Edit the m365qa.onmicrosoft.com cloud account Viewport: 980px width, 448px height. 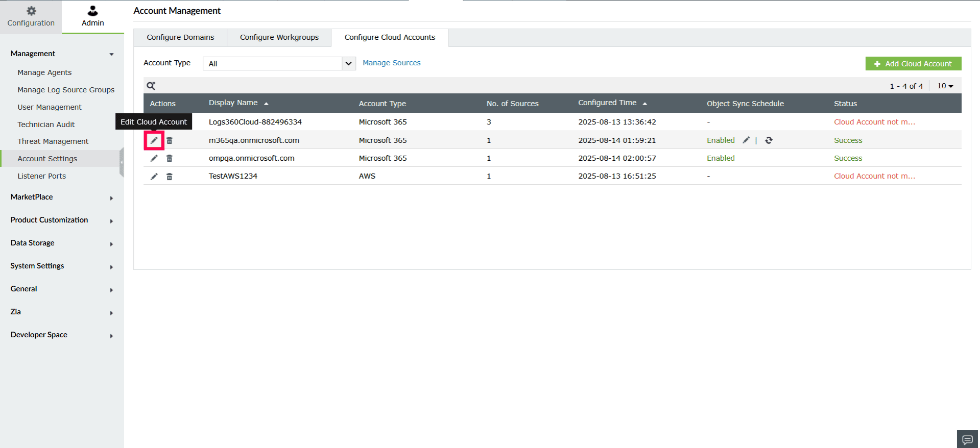pos(154,140)
